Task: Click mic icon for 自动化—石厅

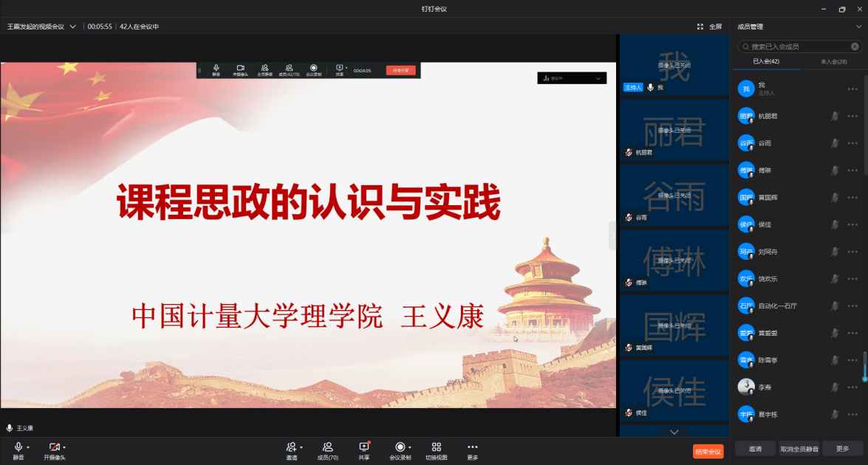Action: [x=835, y=306]
